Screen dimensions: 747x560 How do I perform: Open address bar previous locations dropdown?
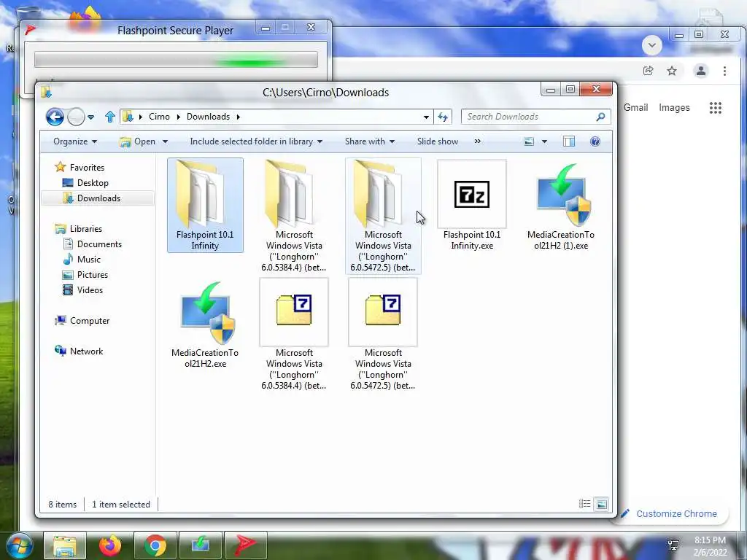coord(426,117)
